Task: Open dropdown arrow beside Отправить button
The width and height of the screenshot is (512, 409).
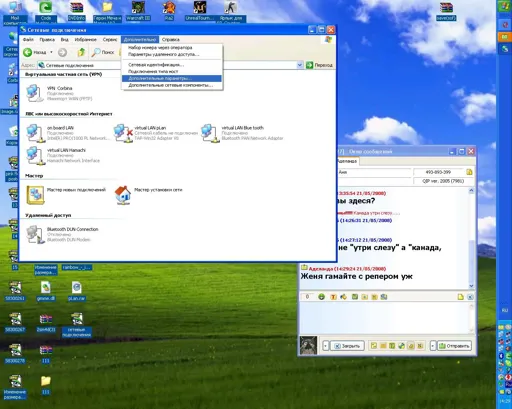Action: (433, 346)
